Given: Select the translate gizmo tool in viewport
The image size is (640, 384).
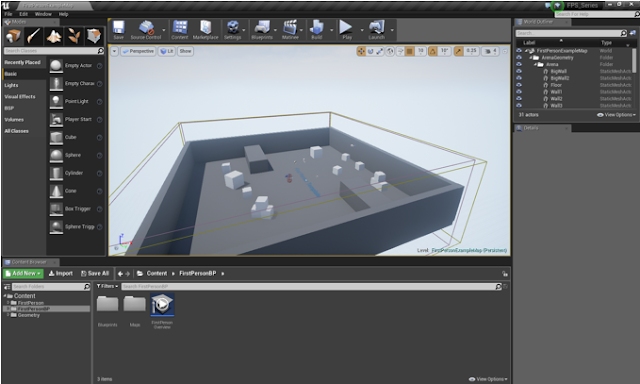Looking at the screenshot, I should pos(361,51).
